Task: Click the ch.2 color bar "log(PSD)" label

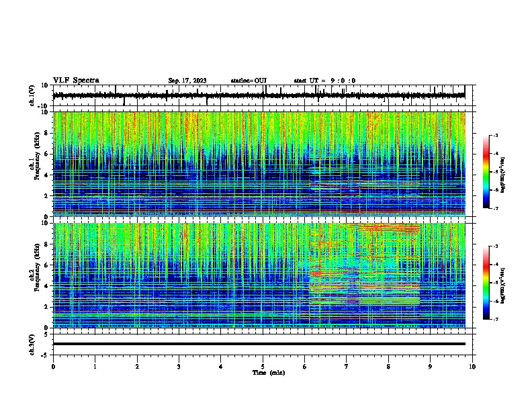Action: (x=502, y=285)
